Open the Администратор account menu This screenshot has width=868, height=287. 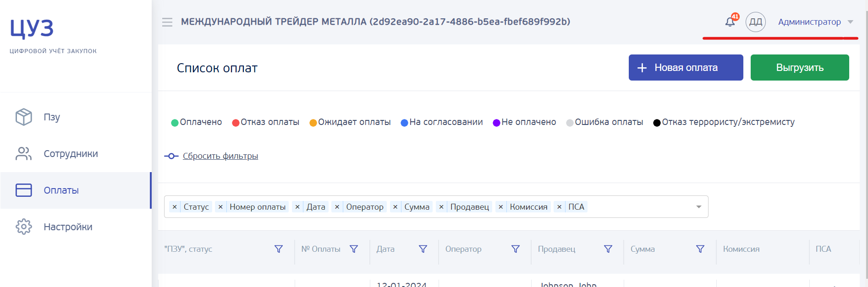[809, 22]
